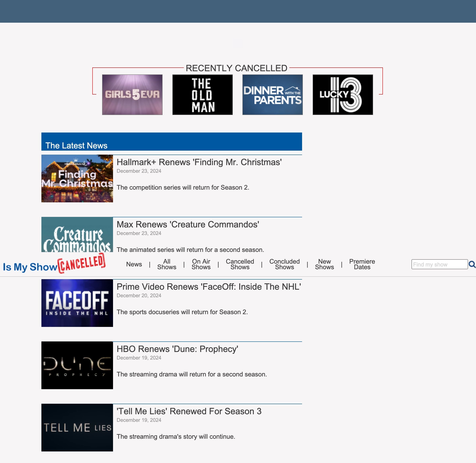Click the Is My Show Cancelled logo
This screenshot has height=463, width=476.
(54, 264)
